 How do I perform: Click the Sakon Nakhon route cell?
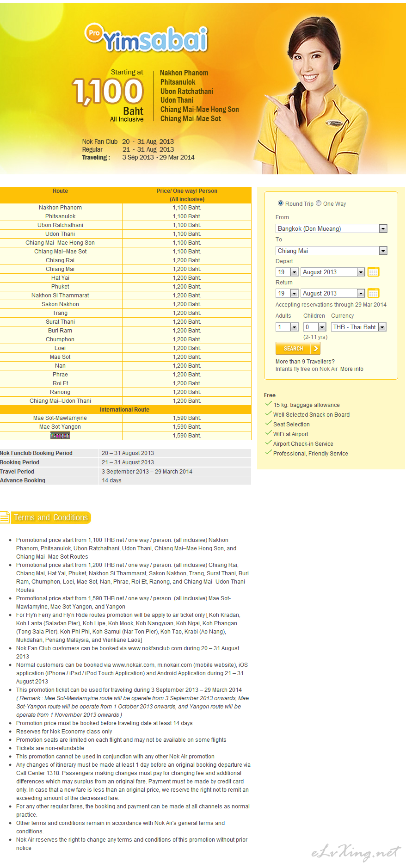click(x=61, y=304)
